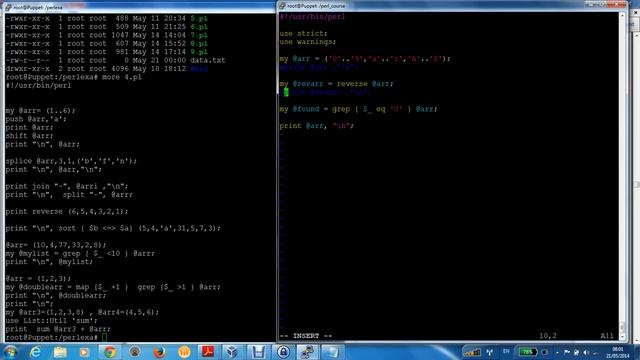Screen dimensions: 640x360
Task: Open the Windows Start menu
Action: 10,352
